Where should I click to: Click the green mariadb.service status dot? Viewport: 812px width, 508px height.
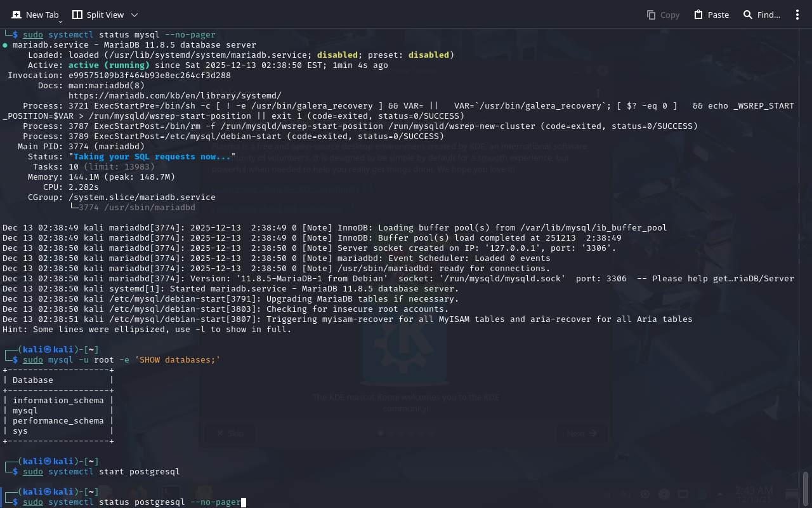tap(5, 45)
